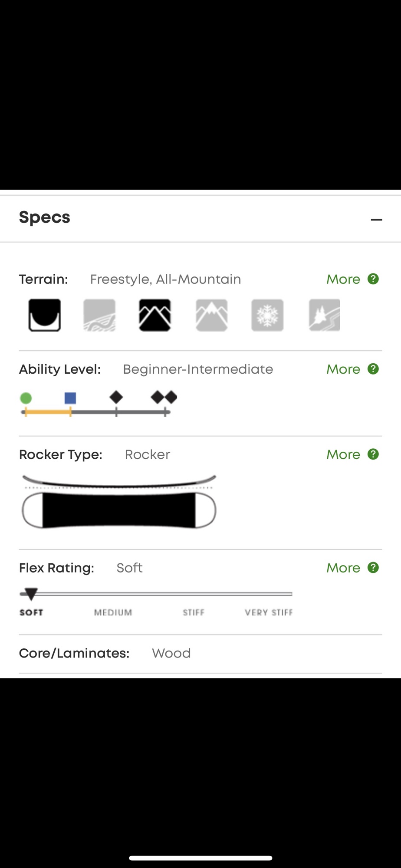Click the Specs section heading
The height and width of the screenshot is (868, 401).
(44, 218)
